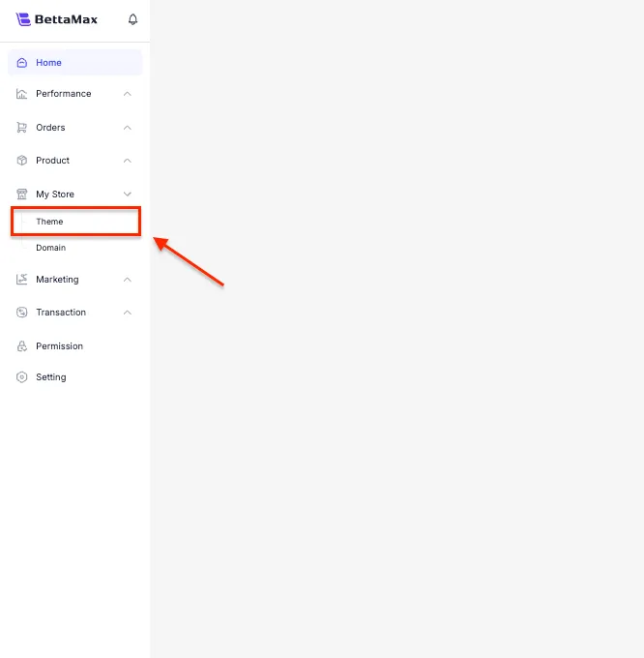This screenshot has width=644, height=658.
Task: Click the BettaMax logo icon
Action: (24, 19)
